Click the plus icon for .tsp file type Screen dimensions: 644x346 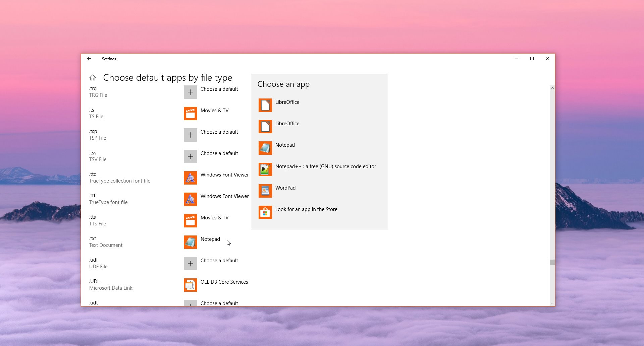point(190,135)
